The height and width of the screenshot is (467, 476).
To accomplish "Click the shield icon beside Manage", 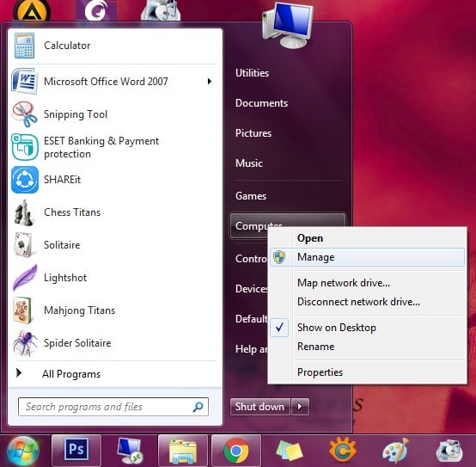I will [279, 257].
